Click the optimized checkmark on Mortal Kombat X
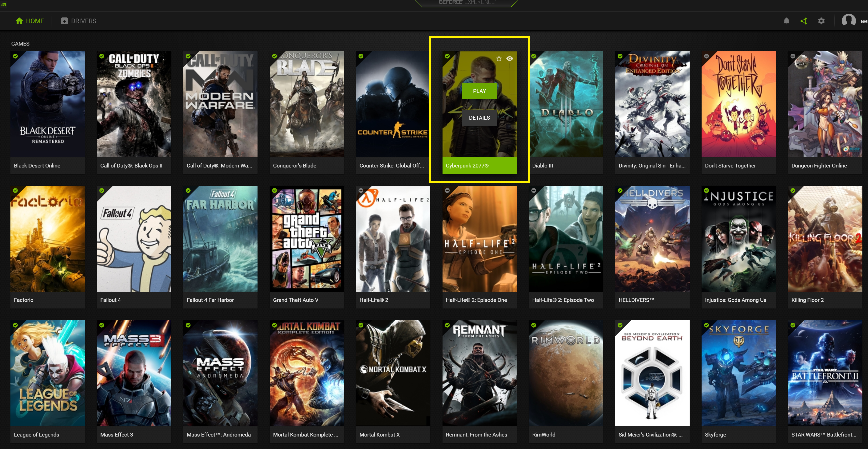 [361, 325]
